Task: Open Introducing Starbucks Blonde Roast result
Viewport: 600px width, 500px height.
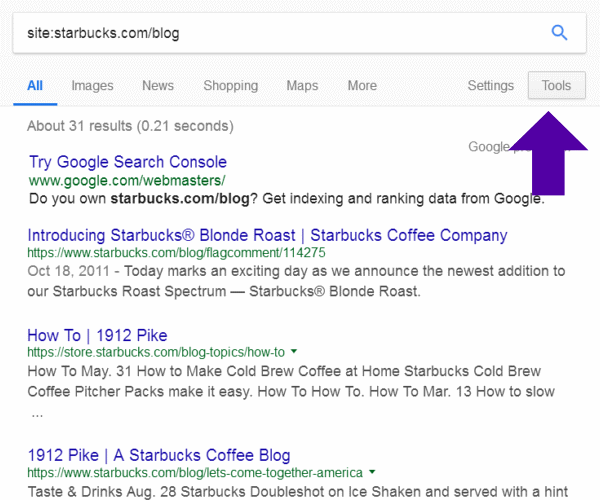Action: pyautogui.click(x=267, y=236)
